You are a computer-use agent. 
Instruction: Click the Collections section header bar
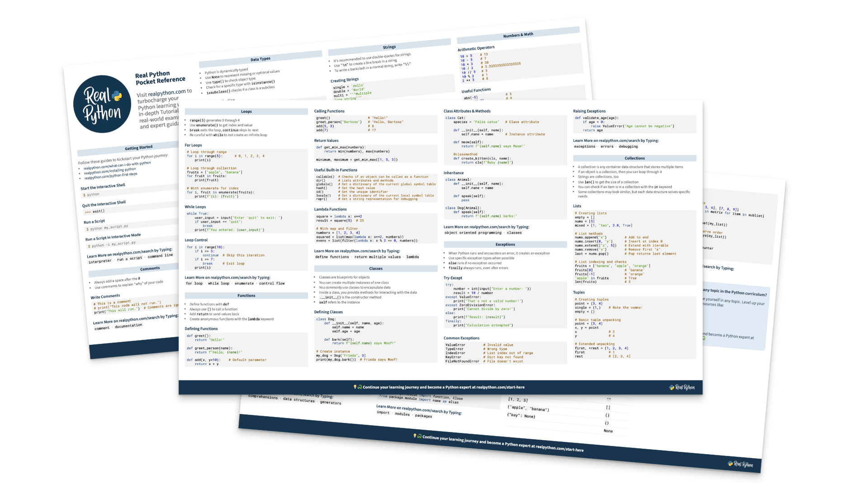tap(634, 158)
